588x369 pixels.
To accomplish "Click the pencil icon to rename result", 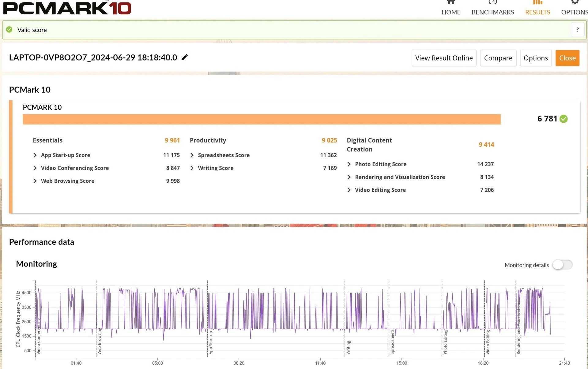I will point(184,58).
